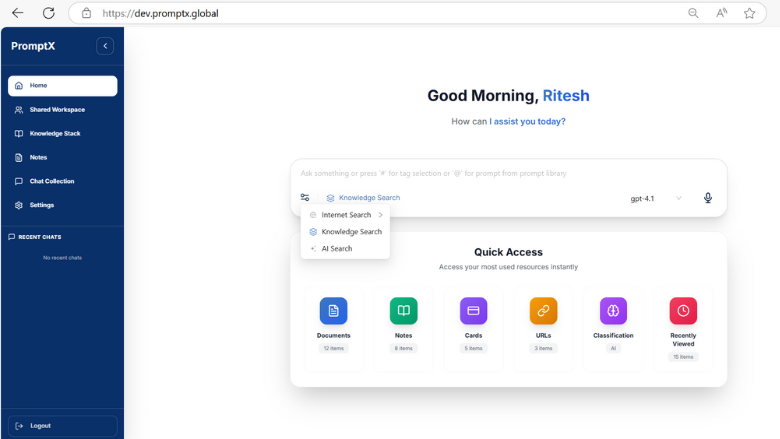Click the Knowledge Stack book icon

(x=19, y=133)
